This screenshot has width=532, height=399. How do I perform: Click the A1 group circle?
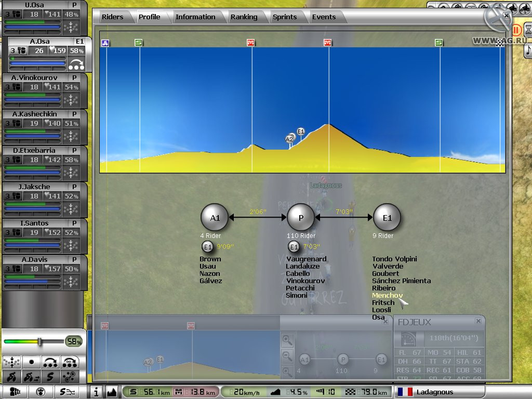[x=215, y=218]
